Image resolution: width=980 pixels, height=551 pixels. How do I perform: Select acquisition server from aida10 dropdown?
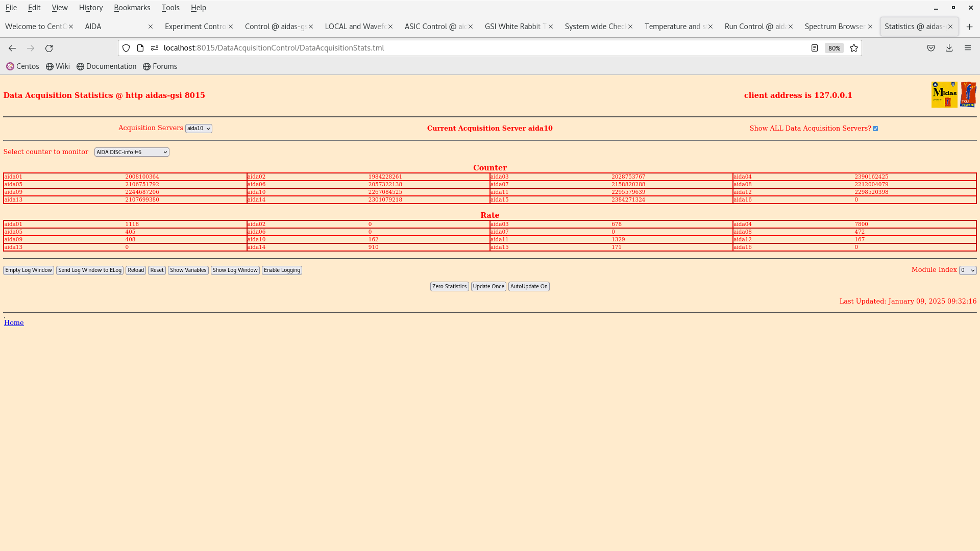198,128
